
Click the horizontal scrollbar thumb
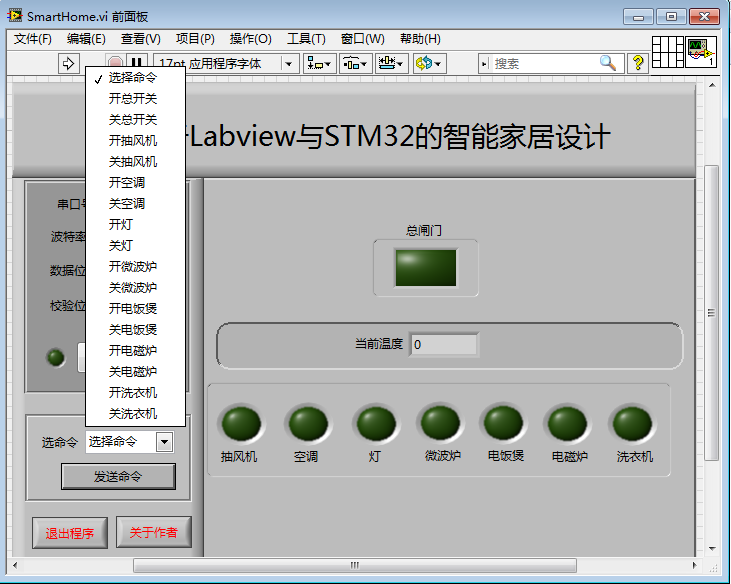pyautogui.click(x=355, y=565)
